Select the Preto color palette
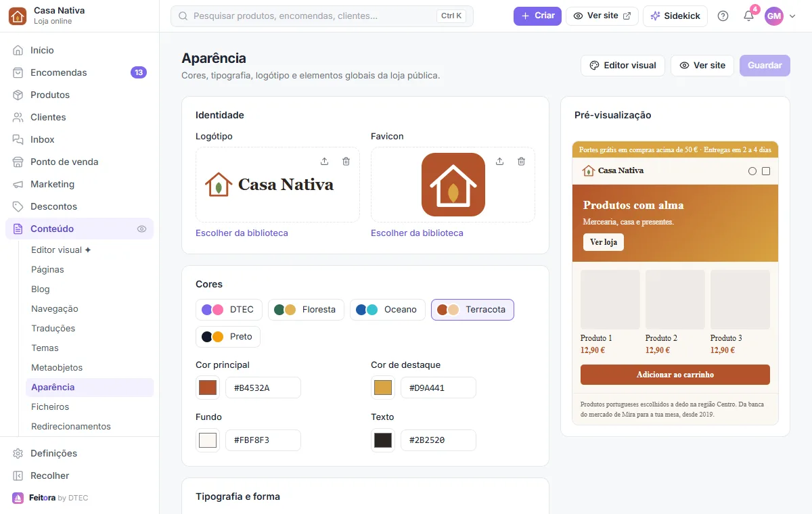 [228, 336]
